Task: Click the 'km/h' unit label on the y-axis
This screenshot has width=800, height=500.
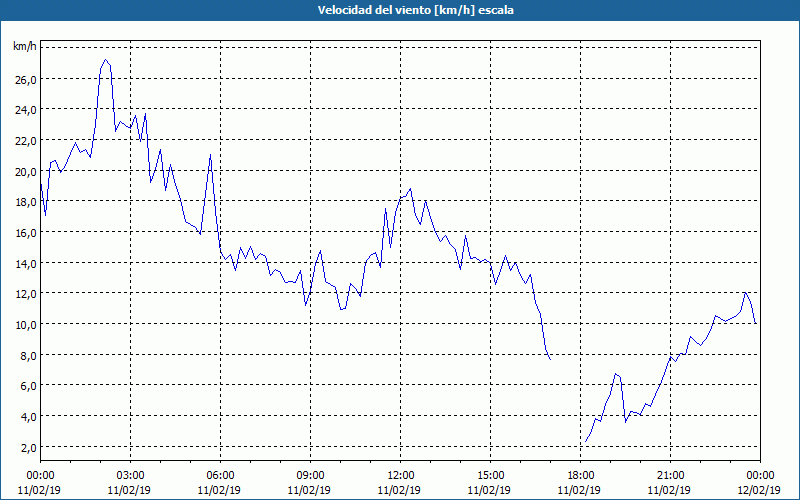Action: coord(25,47)
